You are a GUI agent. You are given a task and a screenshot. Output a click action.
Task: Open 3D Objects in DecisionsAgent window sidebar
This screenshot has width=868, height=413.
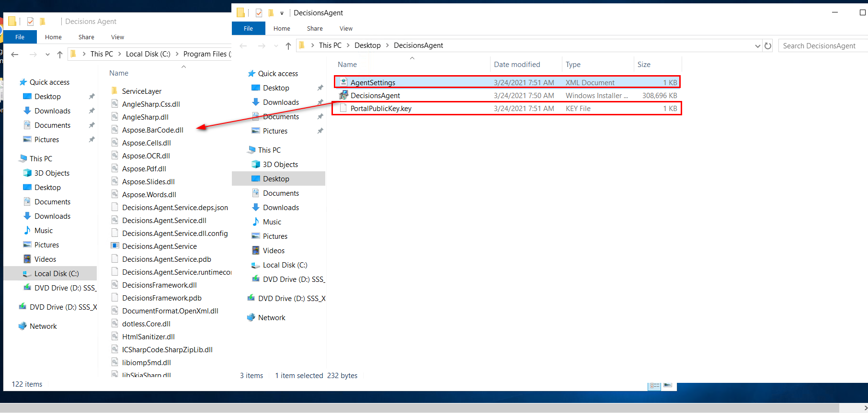pyautogui.click(x=280, y=164)
